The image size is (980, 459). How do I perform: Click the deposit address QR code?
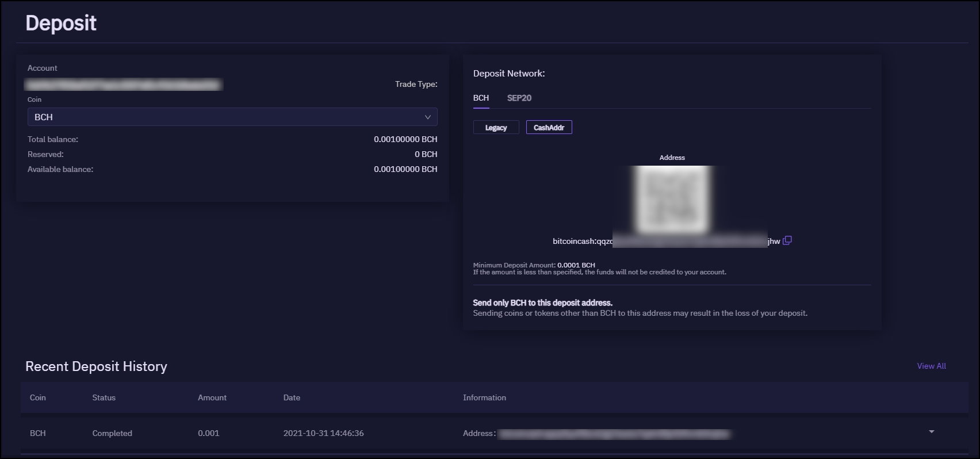point(672,199)
